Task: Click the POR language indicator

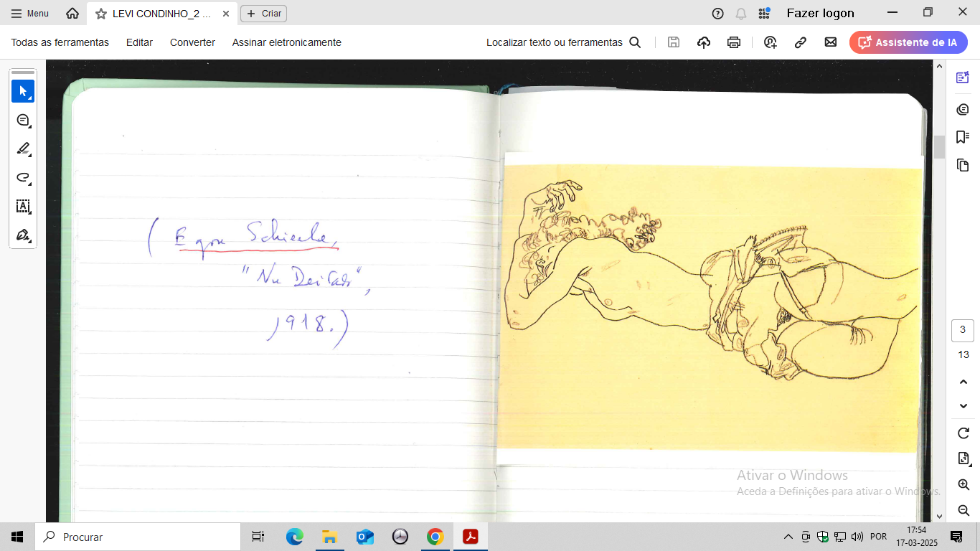Action: pos(878,537)
